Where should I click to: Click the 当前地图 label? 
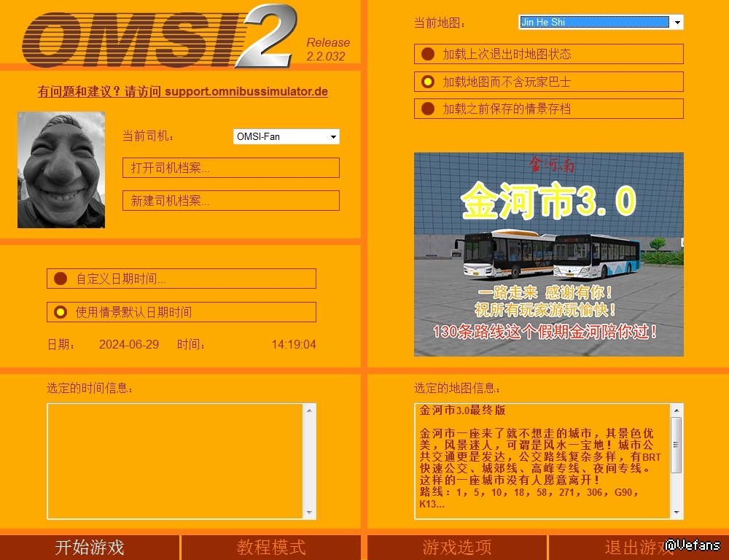tap(440, 23)
